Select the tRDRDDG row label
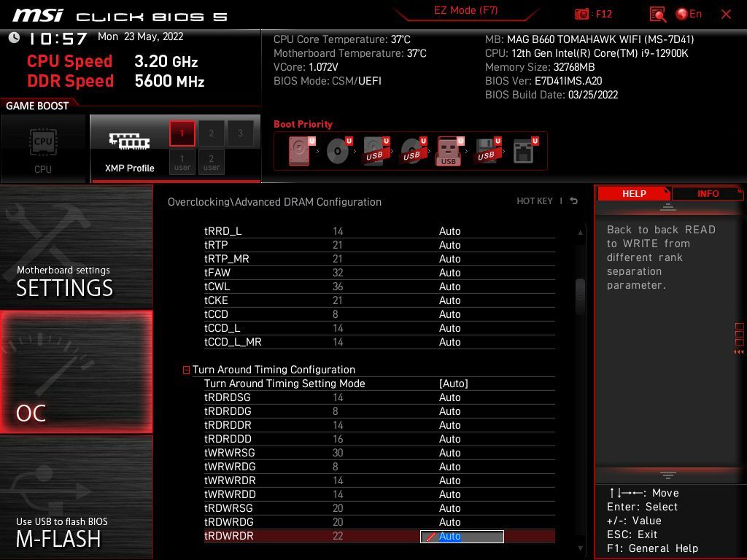Screen dimensions: 747x560 (228, 411)
